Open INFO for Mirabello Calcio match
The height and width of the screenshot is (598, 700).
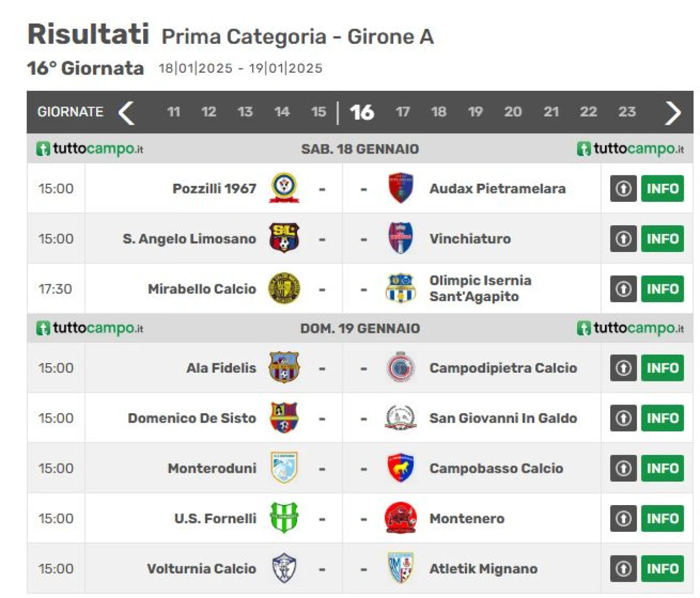click(662, 289)
